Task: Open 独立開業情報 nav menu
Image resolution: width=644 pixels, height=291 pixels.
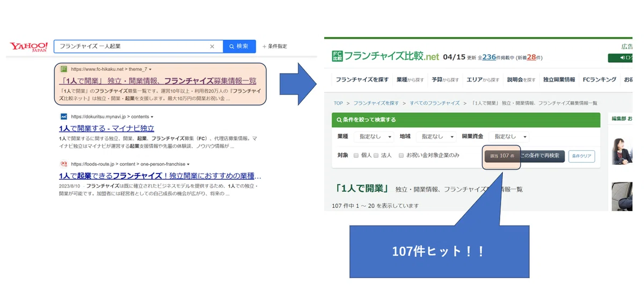Action: pyautogui.click(x=559, y=79)
